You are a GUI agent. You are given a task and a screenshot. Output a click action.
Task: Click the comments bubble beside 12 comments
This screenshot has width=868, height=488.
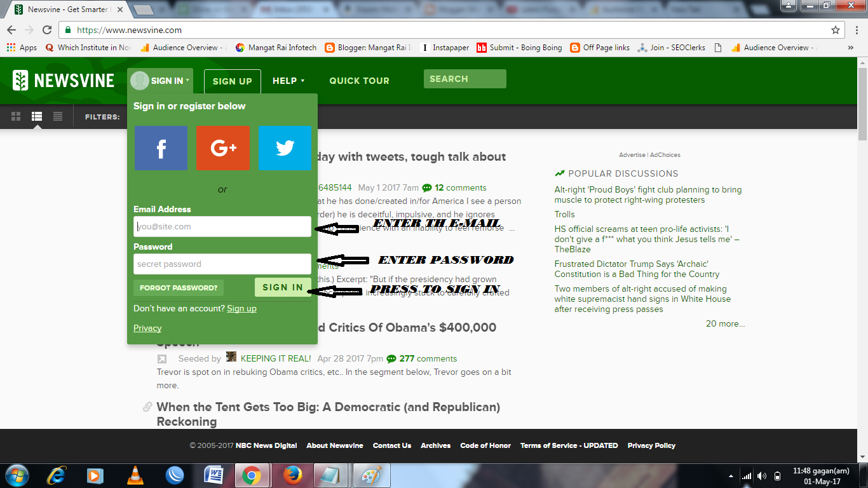point(427,188)
